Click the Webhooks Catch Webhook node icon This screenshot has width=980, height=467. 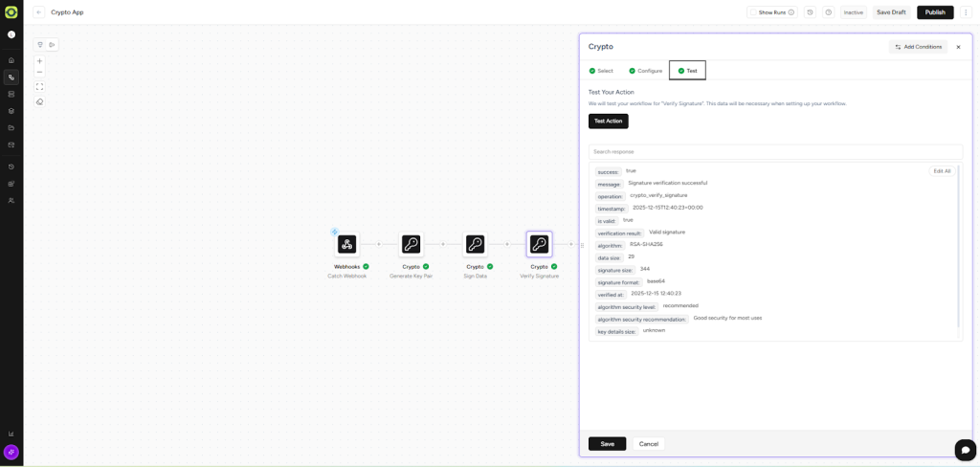[346, 244]
